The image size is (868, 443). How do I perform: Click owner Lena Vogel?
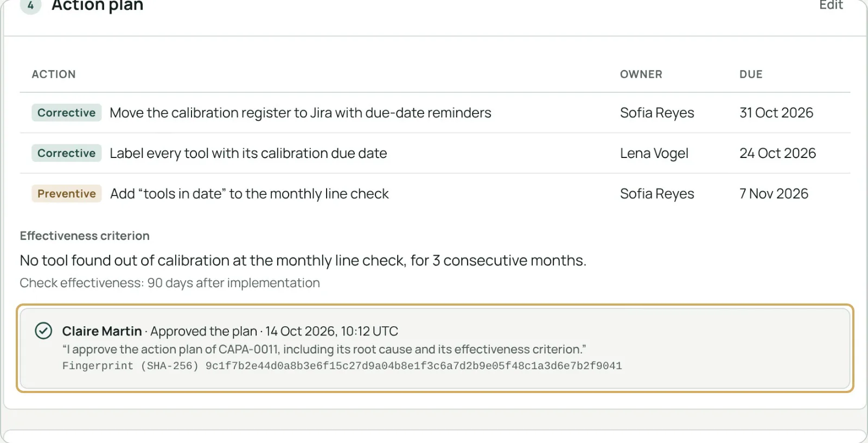654,153
